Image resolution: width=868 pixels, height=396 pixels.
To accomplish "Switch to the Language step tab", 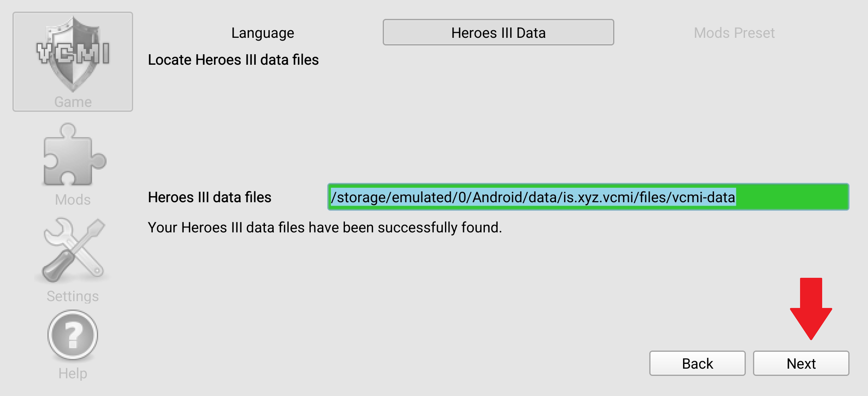I will 263,33.
